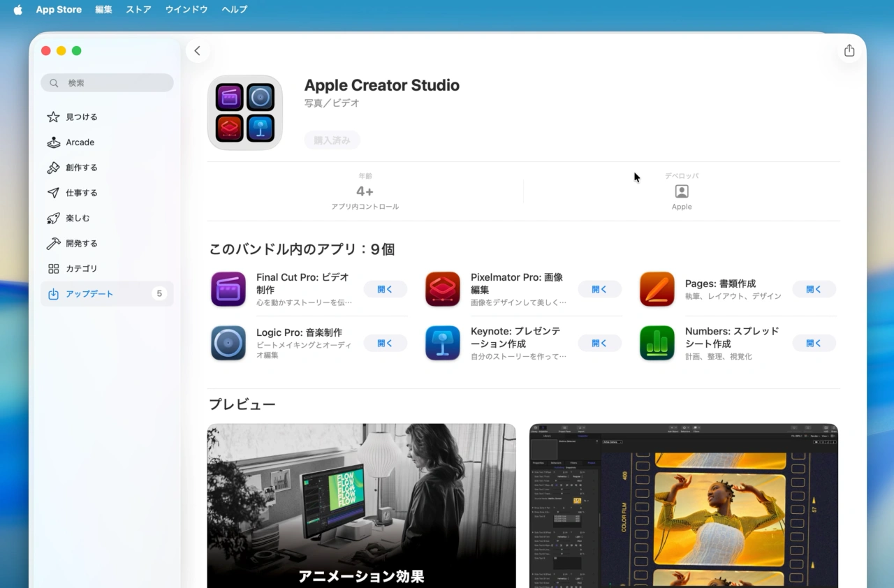Click the アップデート sidebar icon
Screen dimensions: 894x588
[x=53, y=294]
